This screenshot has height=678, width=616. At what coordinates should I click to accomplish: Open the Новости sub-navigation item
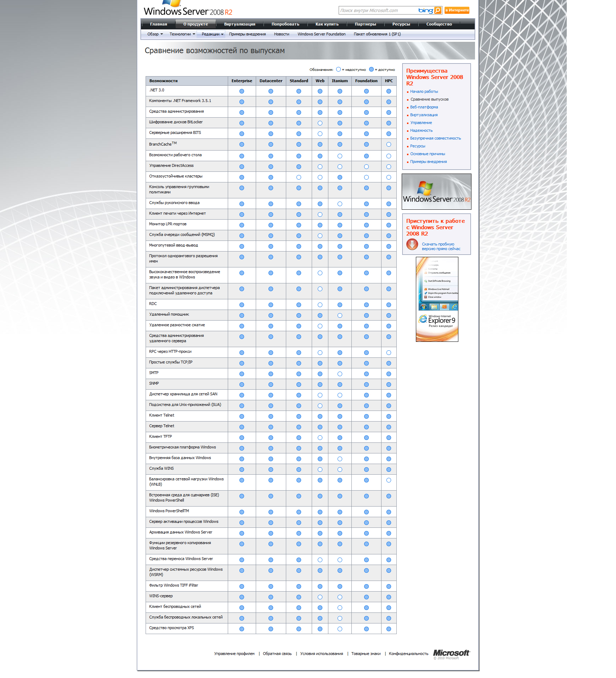[282, 34]
